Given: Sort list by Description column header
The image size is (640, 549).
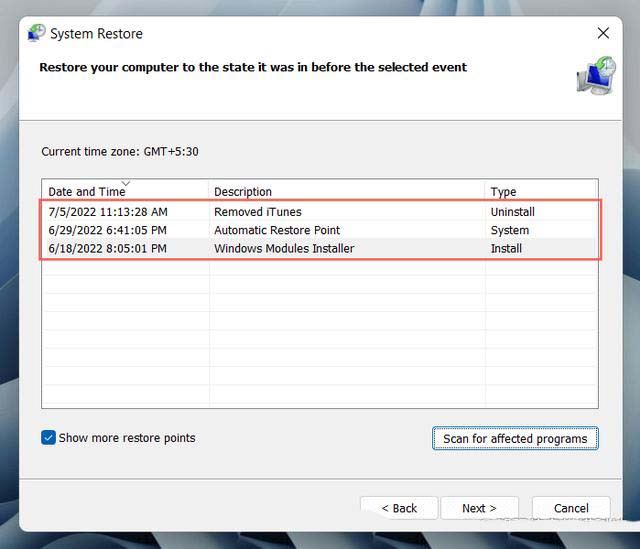Looking at the screenshot, I should click(x=243, y=191).
